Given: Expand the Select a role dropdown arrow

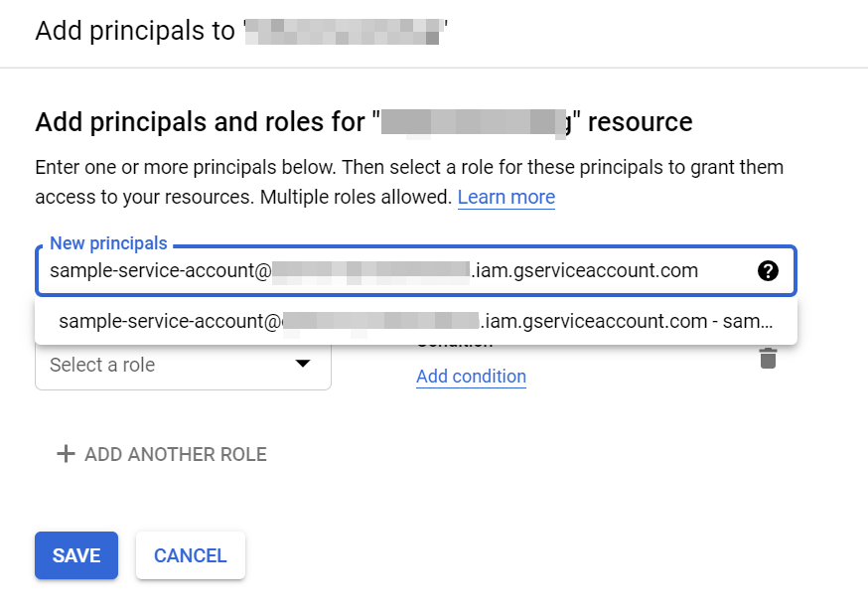Looking at the screenshot, I should pos(303,364).
